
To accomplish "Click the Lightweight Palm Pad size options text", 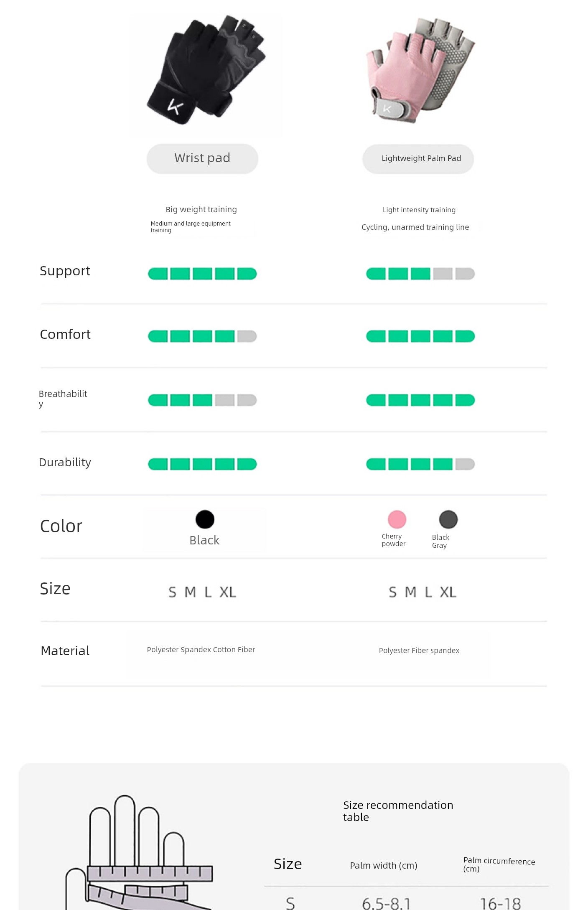I will 423,592.
